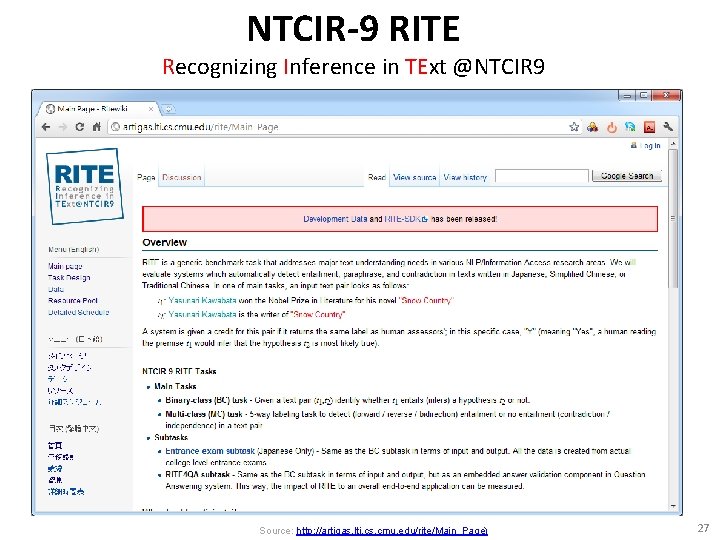
Task: Open the source URL below the screenshot
Action: click(392, 531)
